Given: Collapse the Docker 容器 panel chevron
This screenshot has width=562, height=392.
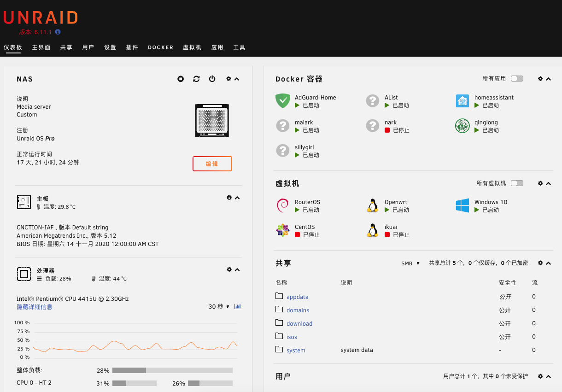Looking at the screenshot, I should pos(549,79).
